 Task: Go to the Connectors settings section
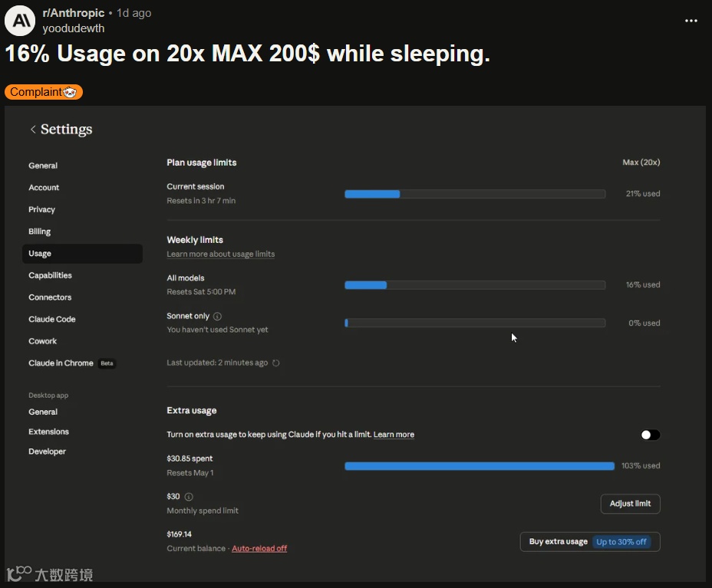tap(50, 297)
